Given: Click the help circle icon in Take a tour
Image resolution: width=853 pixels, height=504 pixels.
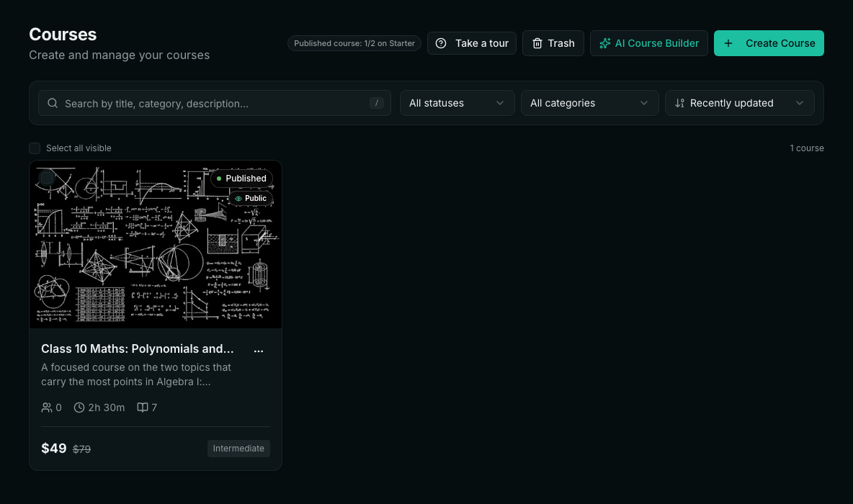Looking at the screenshot, I should tap(441, 43).
